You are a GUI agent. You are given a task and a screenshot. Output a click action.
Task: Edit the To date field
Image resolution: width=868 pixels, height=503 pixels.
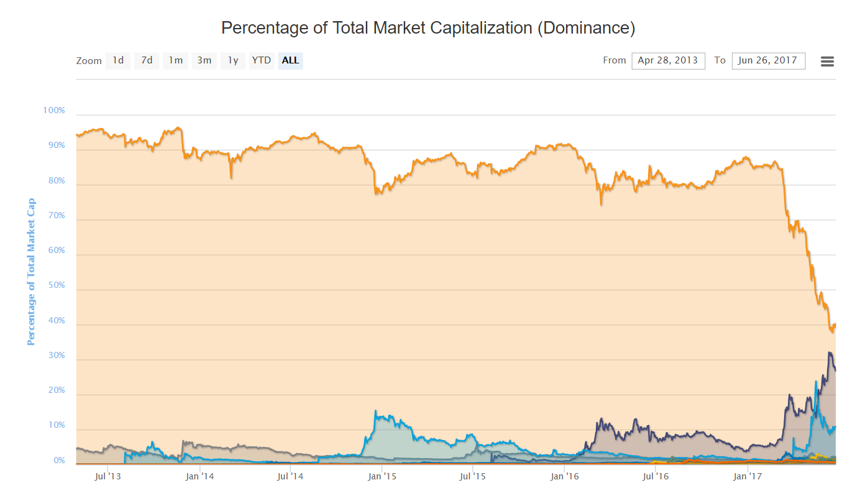(x=768, y=60)
